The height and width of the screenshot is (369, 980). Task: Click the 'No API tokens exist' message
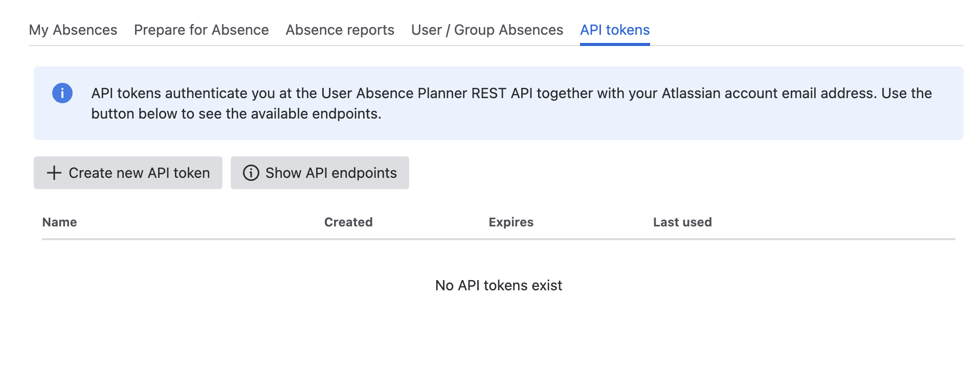pyautogui.click(x=499, y=285)
